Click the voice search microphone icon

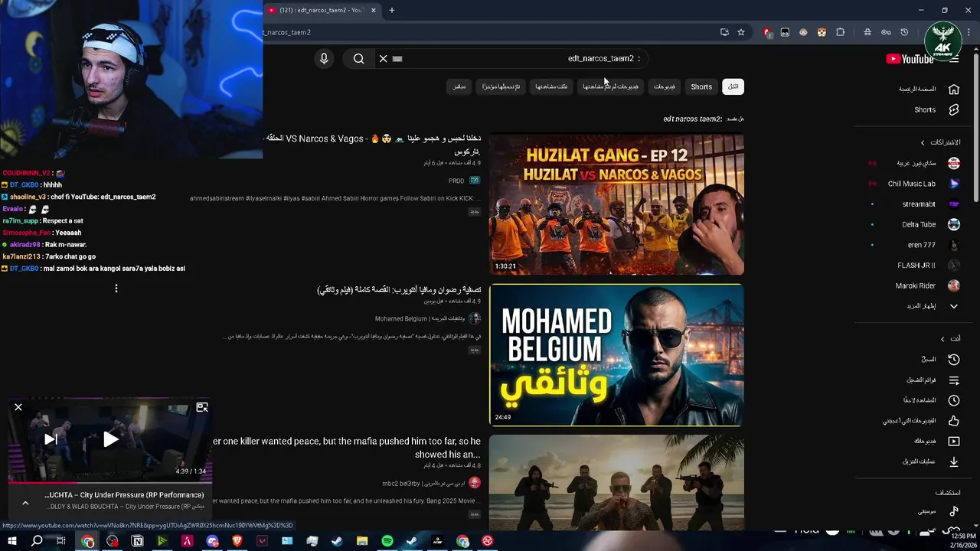pos(324,58)
